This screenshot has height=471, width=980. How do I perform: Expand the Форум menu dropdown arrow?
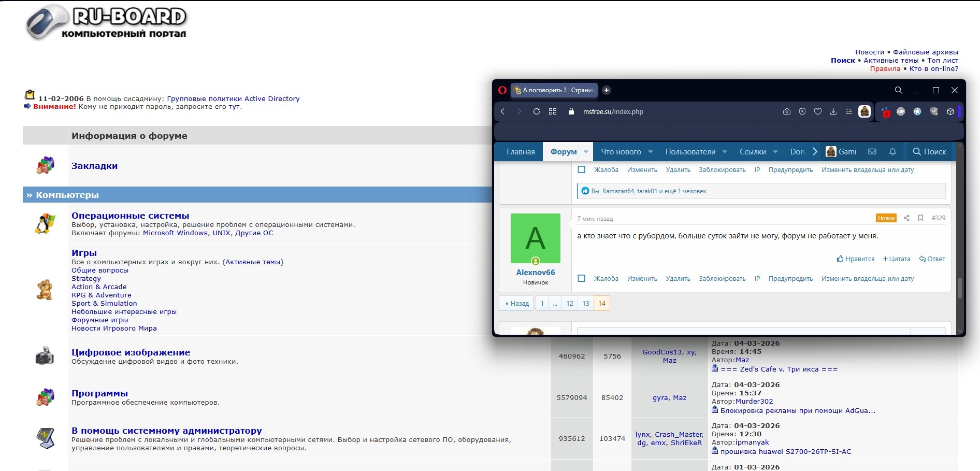pos(586,152)
